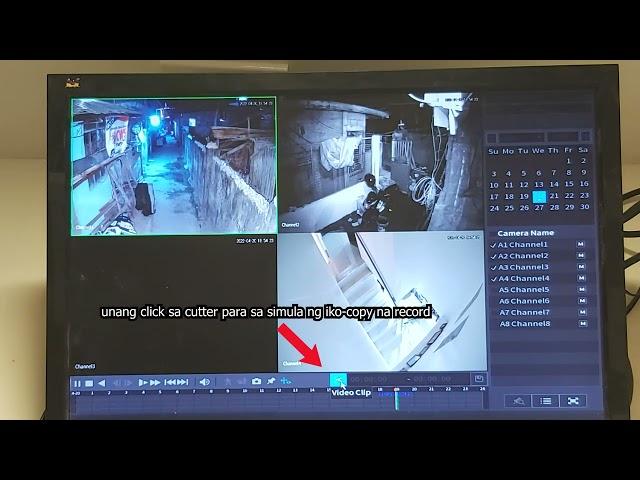
Task: Toggle the A2 Channel2 checkbox
Action: tap(493, 256)
